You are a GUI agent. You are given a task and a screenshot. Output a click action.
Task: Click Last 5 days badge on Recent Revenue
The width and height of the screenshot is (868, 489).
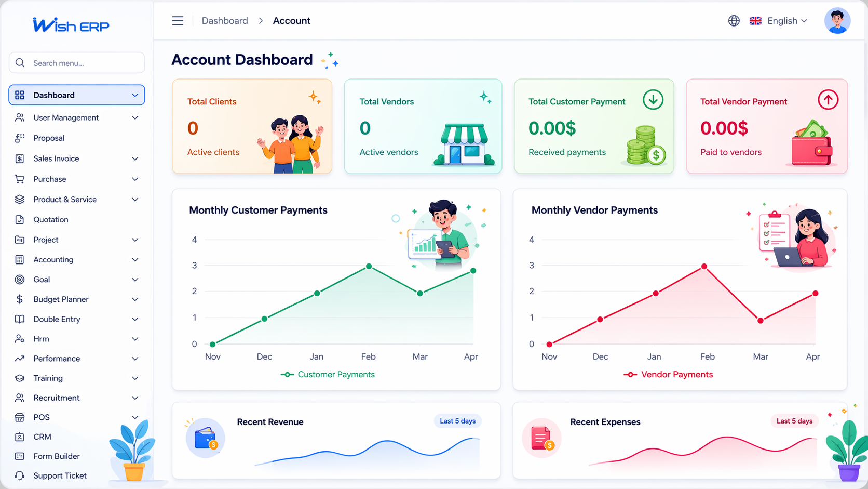coord(457,421)
